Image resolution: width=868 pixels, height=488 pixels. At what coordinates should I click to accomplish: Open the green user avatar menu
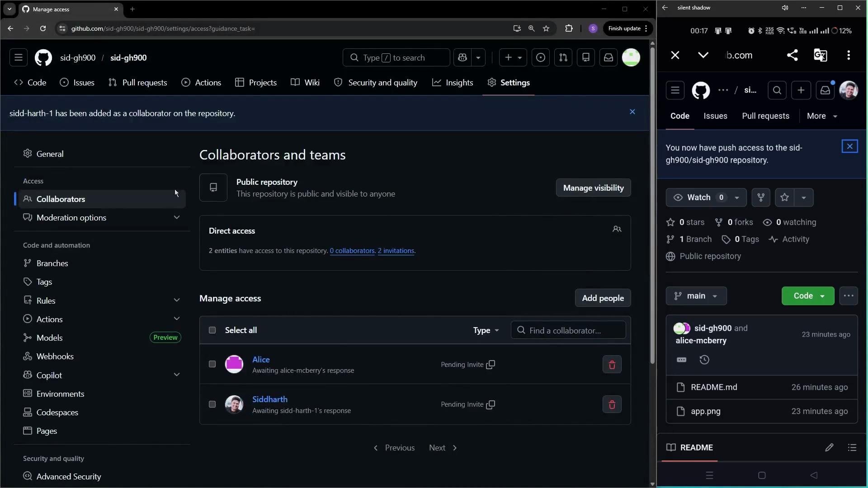[631, 57]
